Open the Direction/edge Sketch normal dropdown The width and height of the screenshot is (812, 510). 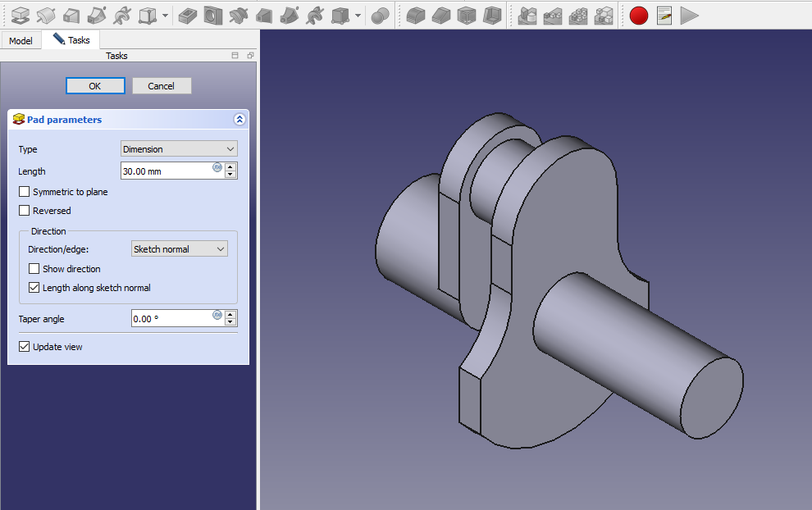(x=179, y=249)
